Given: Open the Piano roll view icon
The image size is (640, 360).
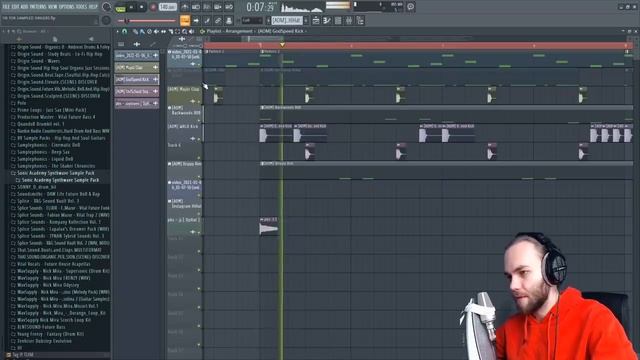Looking at the screenshot, I should point(327,20).
